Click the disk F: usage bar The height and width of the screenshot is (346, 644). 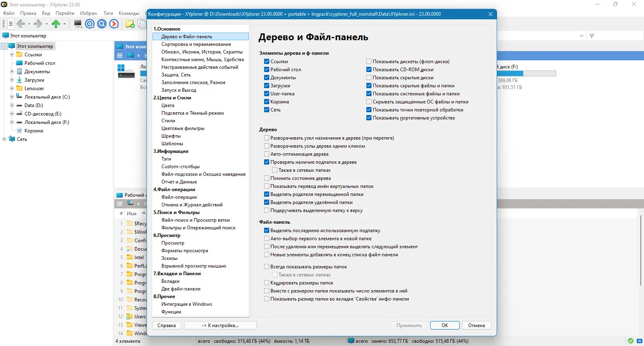pyautogui.click(x=527, y=74)
